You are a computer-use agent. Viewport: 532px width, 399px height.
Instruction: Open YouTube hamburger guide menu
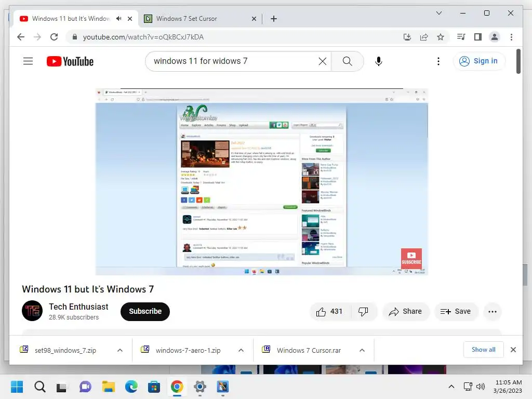[x=28, y=61]
